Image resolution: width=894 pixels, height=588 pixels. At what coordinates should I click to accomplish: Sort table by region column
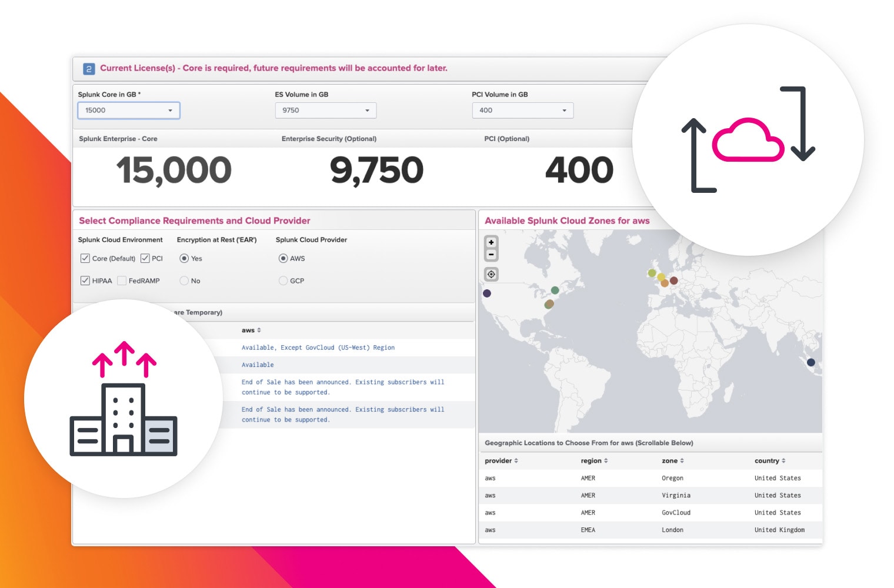tap(594, 461)
